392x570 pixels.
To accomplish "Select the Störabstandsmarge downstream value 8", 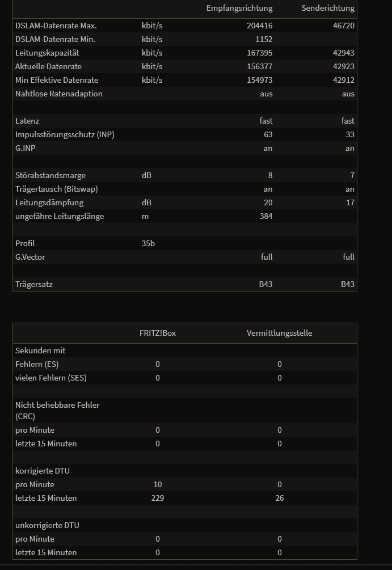I will (x=270, y=175).
